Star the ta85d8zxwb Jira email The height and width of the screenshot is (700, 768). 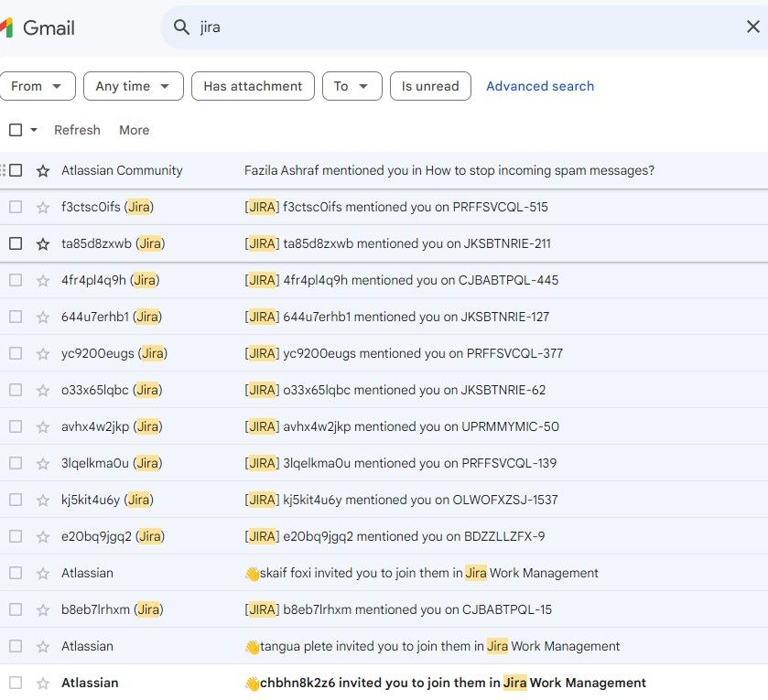click(43, 243)
